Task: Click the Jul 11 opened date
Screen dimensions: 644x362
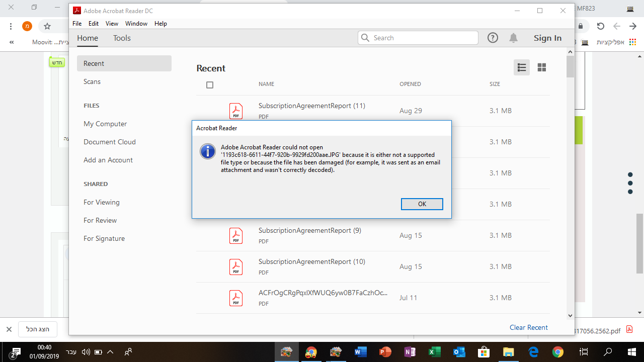Action: pyautogui.click(x=409, y=298)
